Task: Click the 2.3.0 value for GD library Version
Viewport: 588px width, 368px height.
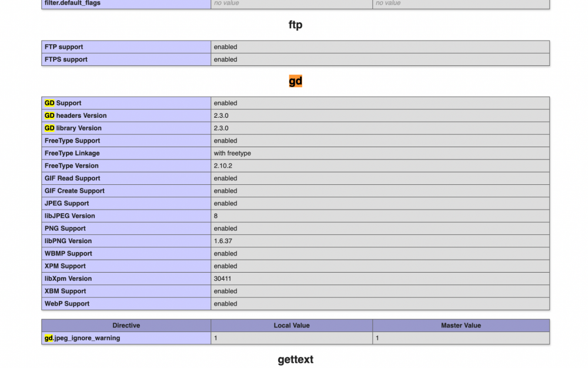Action: 221,128
